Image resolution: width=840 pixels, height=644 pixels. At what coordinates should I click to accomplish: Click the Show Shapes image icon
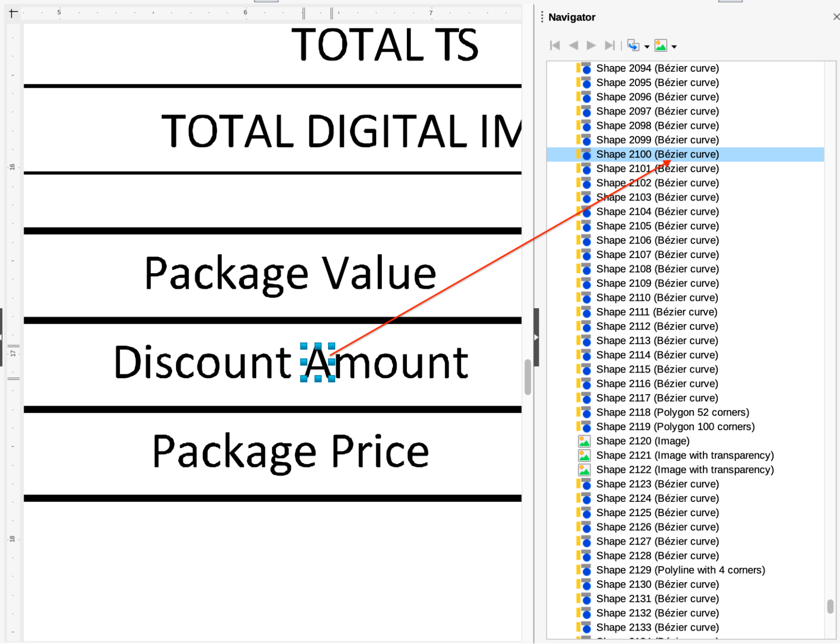[x=661, y=45]
